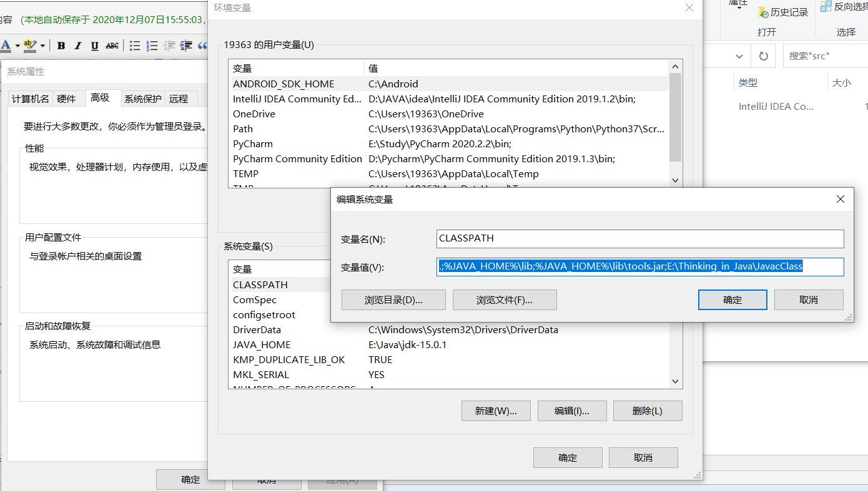Open the highlight color dropdown arrow

pyautogui.click(x=42, y=46)
